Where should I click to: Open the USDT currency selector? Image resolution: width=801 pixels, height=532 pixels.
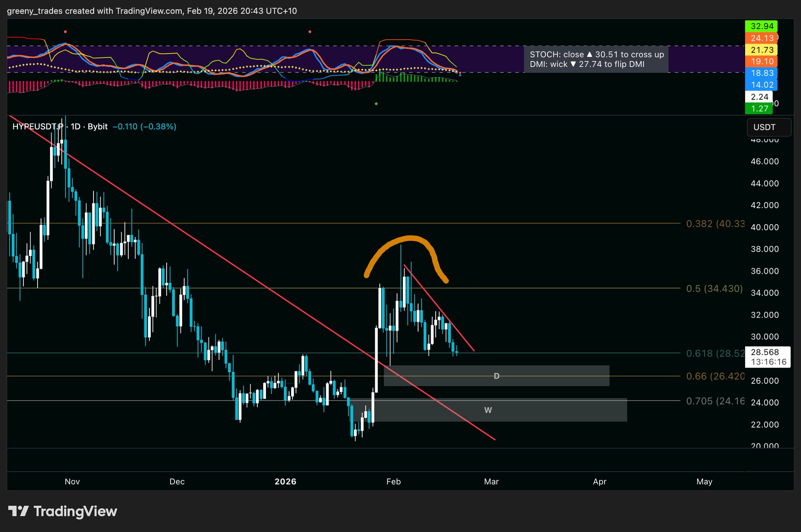point(769,127)
